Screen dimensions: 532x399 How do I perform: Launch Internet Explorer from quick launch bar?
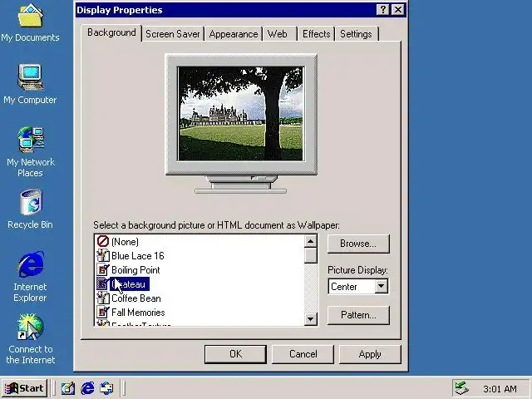coord(87,388)
